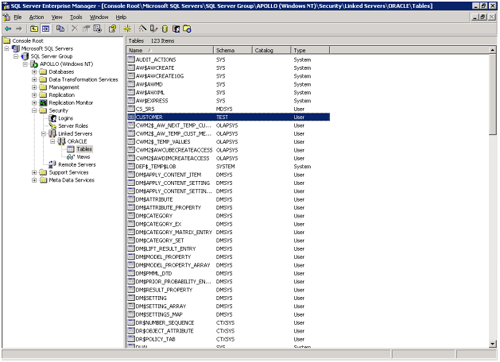500x362 pixels.
Task: Sort by the Catalog column header
Action: (271, 50)
